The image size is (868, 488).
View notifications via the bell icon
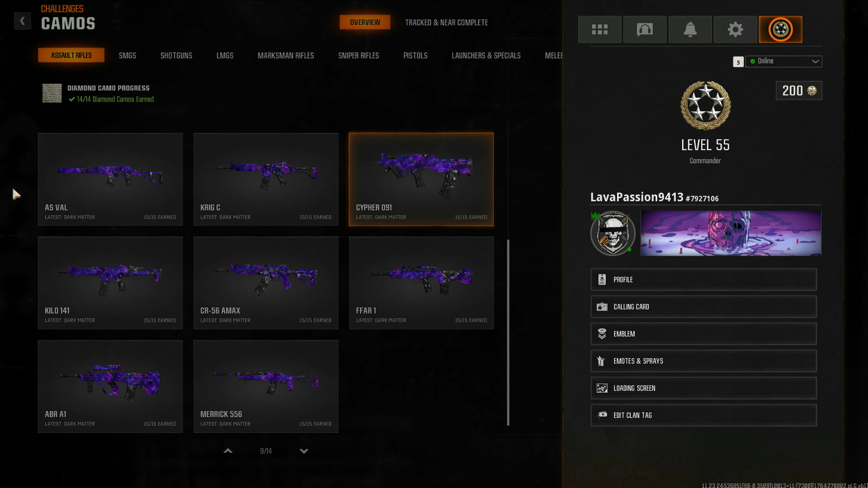pos(690,29)
